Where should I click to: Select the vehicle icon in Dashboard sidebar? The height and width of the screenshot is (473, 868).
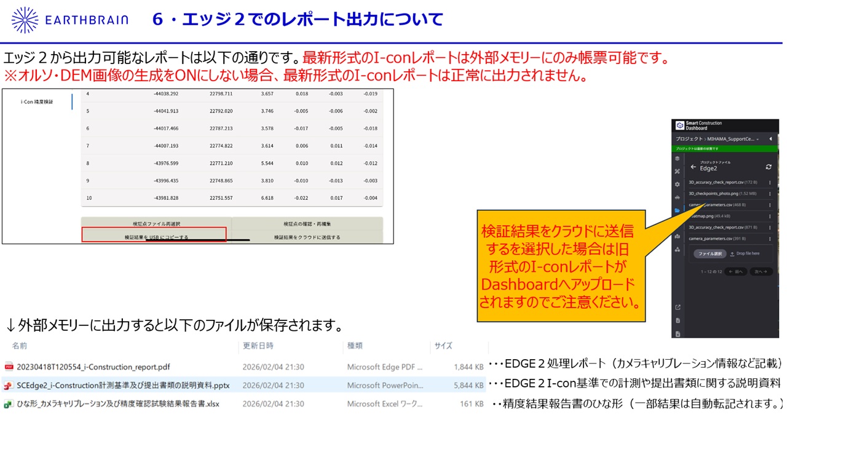click(677, 197)
